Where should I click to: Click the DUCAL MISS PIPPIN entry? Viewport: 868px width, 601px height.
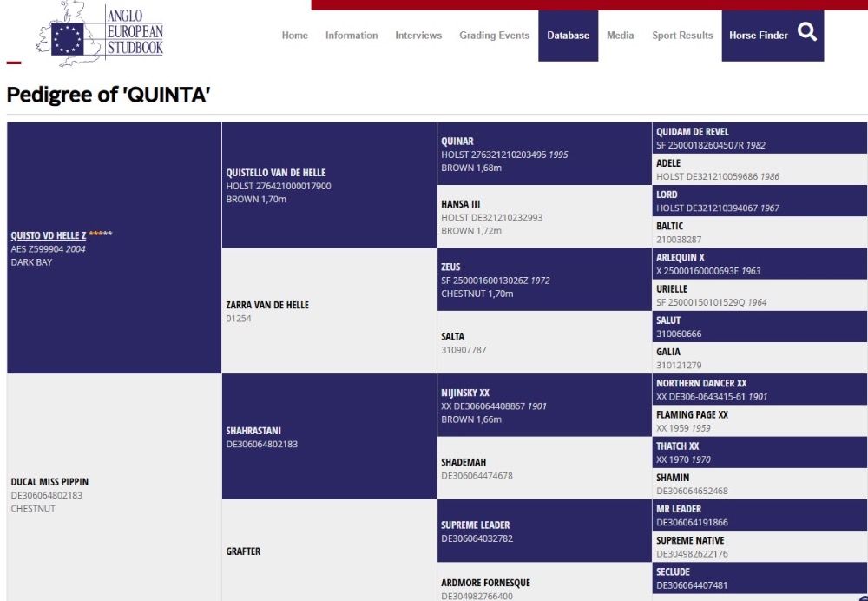coord(114,487)
